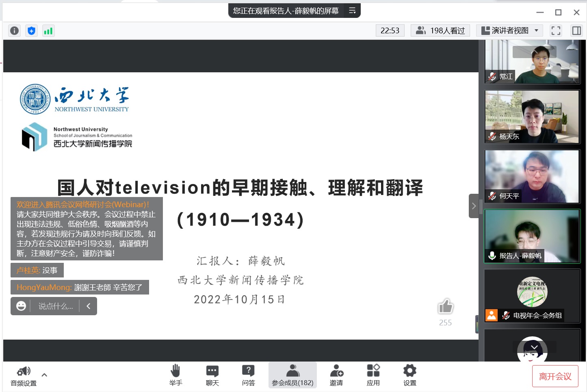This screenshot has width=587, height=392.
Task: Check the green network signal icon
Action: [48, 31]
